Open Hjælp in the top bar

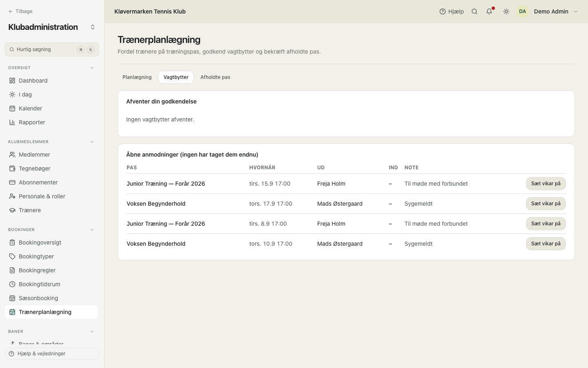(452, 11)
